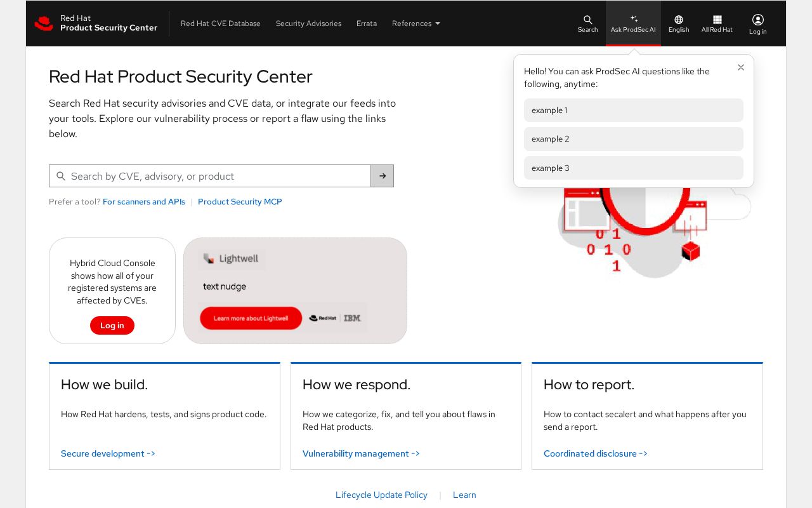Open the Coordinated disclosure link
Image resolution: width=812 pixels, height=508 pixels.
click(596, 453)
